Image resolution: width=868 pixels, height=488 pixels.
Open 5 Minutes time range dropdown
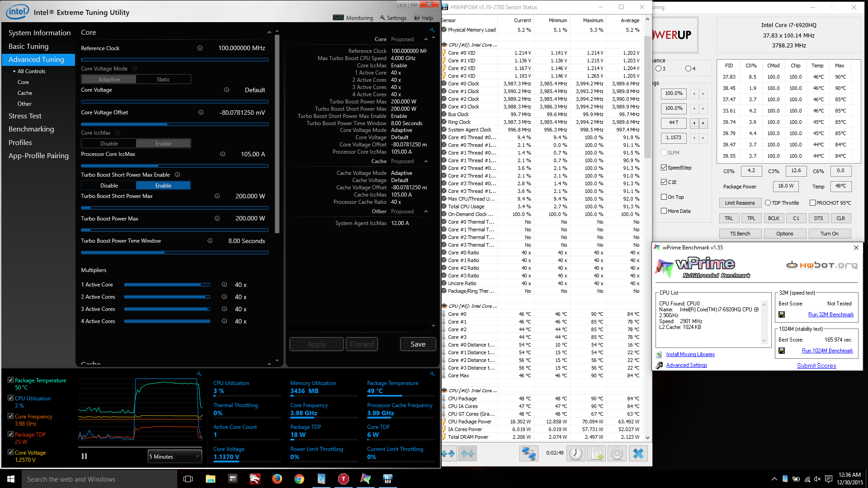tap(175, 456)
